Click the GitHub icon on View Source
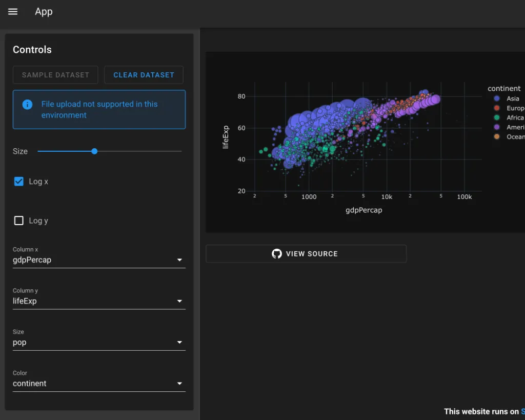The height and width of the screenshot is (420, 525). tap(277, 254)
